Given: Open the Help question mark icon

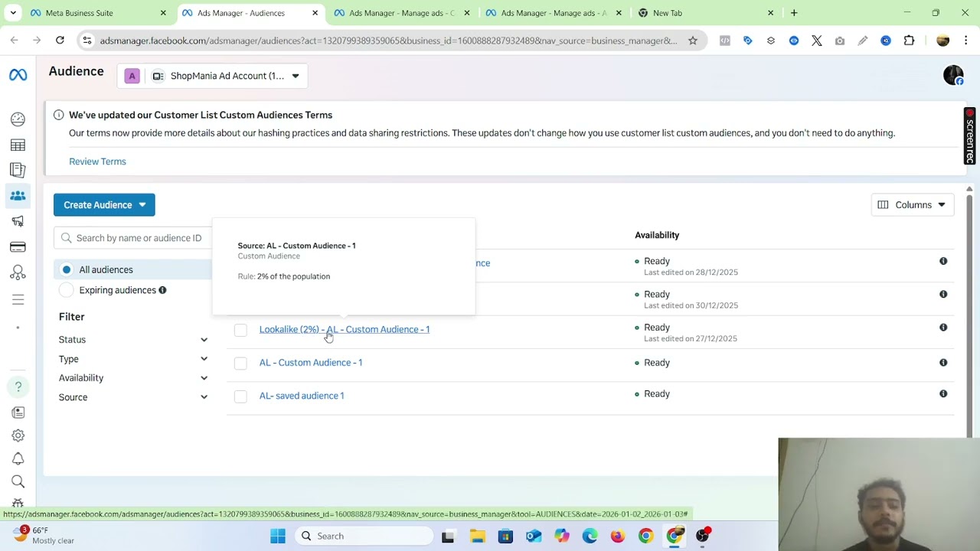Looking at the screenshot, I should (18, 387).
